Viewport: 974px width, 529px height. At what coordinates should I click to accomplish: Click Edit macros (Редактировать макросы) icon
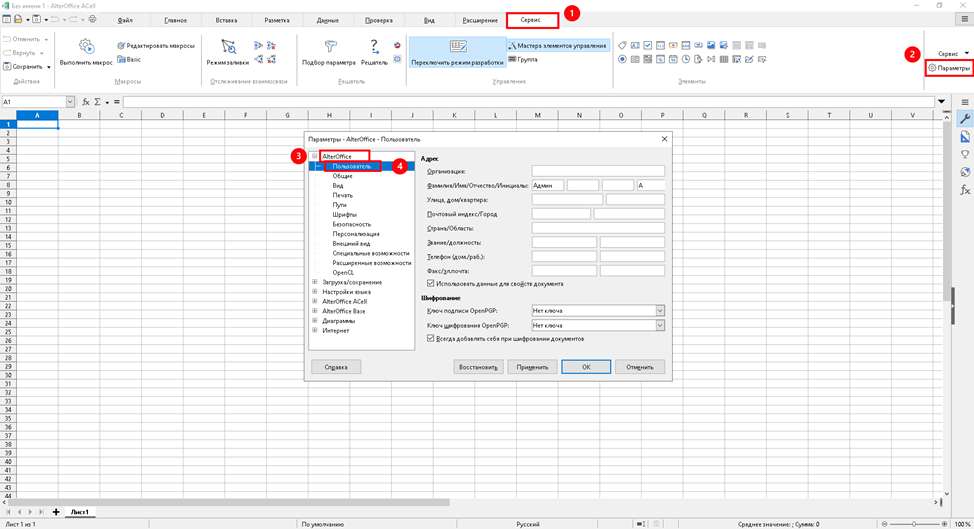click(x=121, y=45)
